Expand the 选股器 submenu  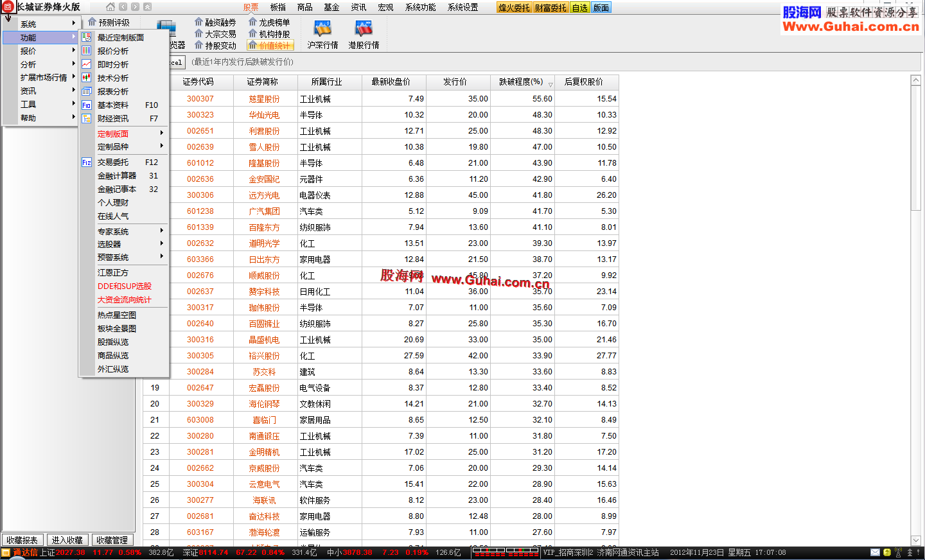pos(124,244)
